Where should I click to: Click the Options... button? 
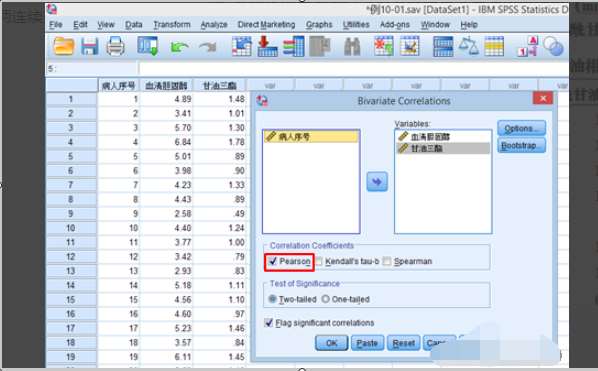521,128
